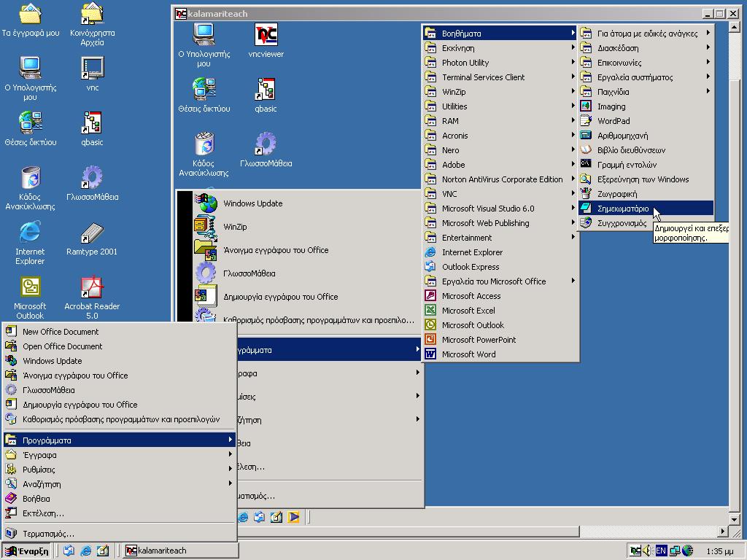Click Show Desktop in the local taskbar quick launch
The width and height of the screenshot is (747, 560).
103,551
